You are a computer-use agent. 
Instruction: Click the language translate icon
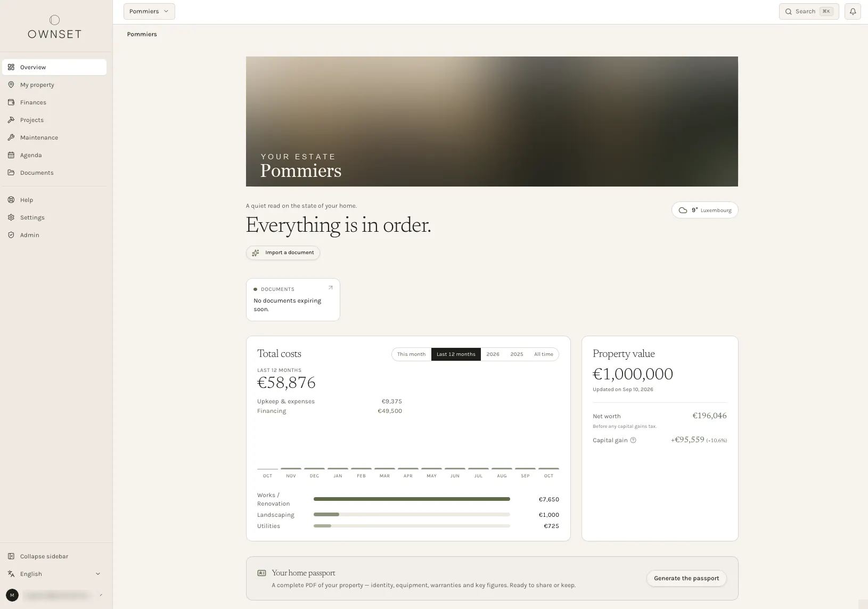(x=11, y=574)
